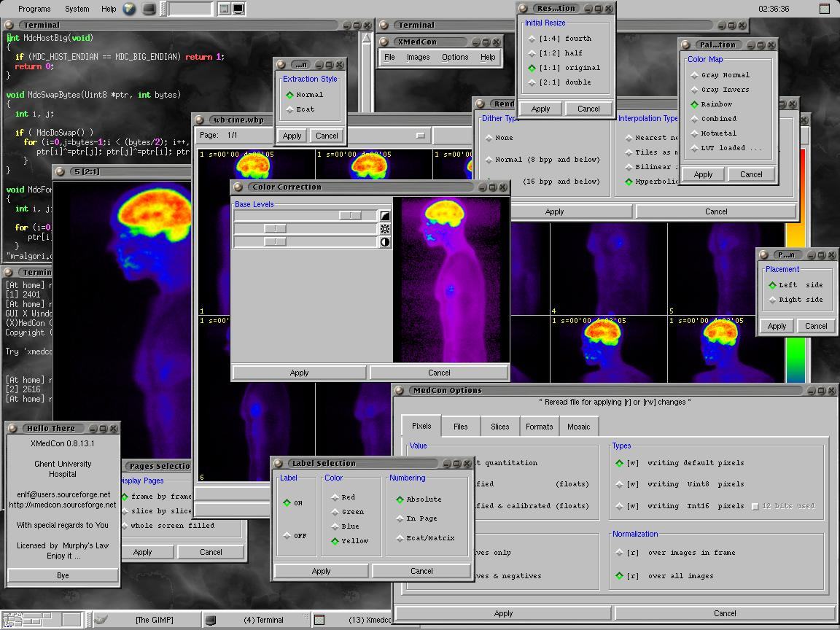840x630 pixels.
Task: Click the window menu orb of 5 [2:1] window
Action: point(60,171)
